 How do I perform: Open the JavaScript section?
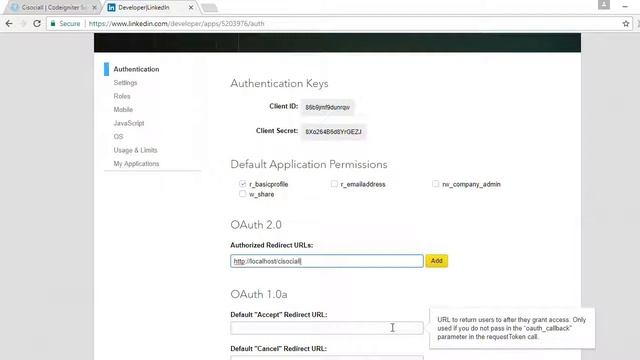[x=129, y=123]
